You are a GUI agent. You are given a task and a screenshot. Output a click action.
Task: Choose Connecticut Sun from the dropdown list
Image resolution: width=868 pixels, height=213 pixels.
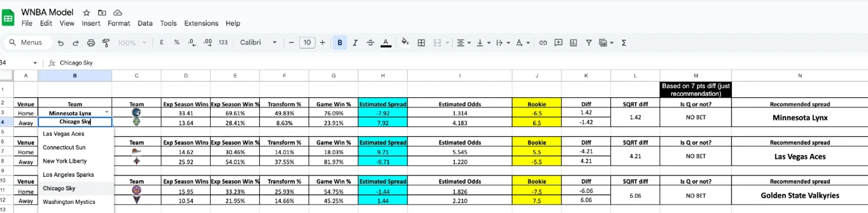click(76, 147)
